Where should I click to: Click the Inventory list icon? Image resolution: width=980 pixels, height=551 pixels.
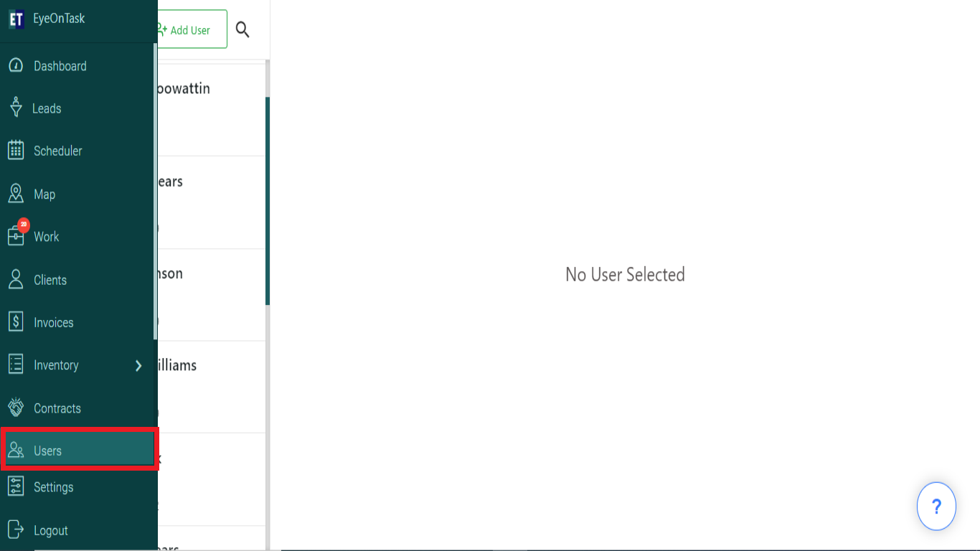16,364
